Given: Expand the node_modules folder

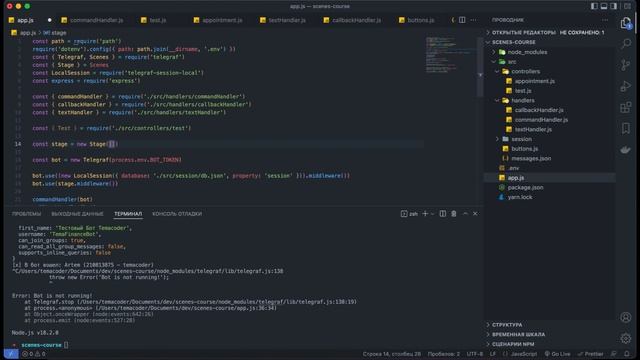Looking at the screenshot, I should [527, 52].
